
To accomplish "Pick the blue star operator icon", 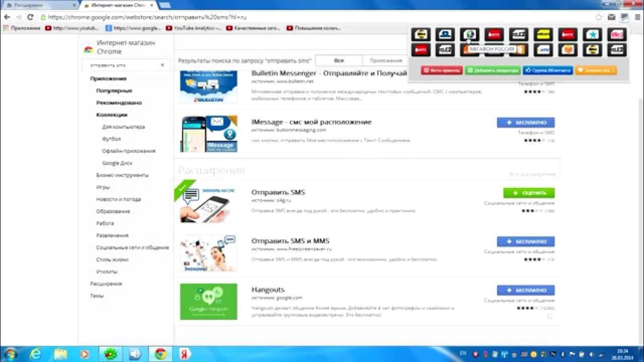I will coord(593,35).
